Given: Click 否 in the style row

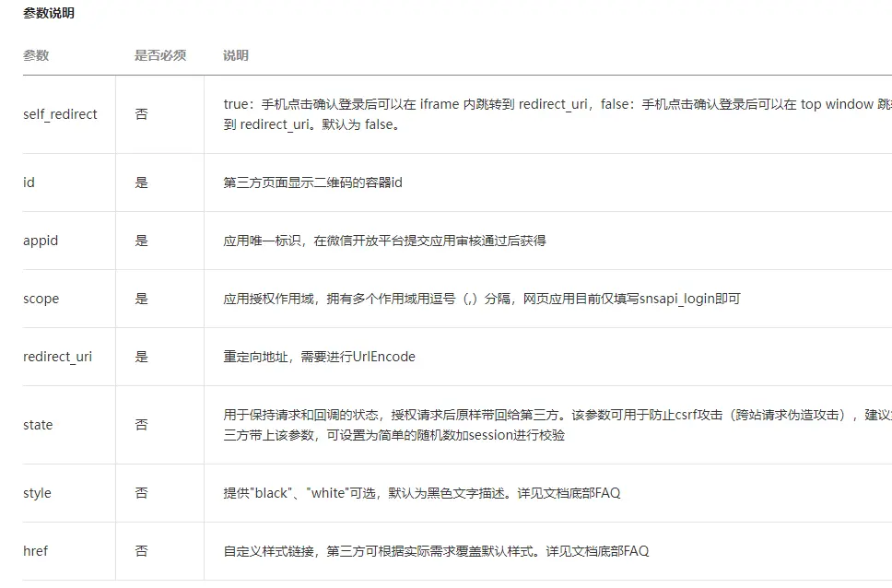Looking at the screenshot, I should click(x=141, y=493).
